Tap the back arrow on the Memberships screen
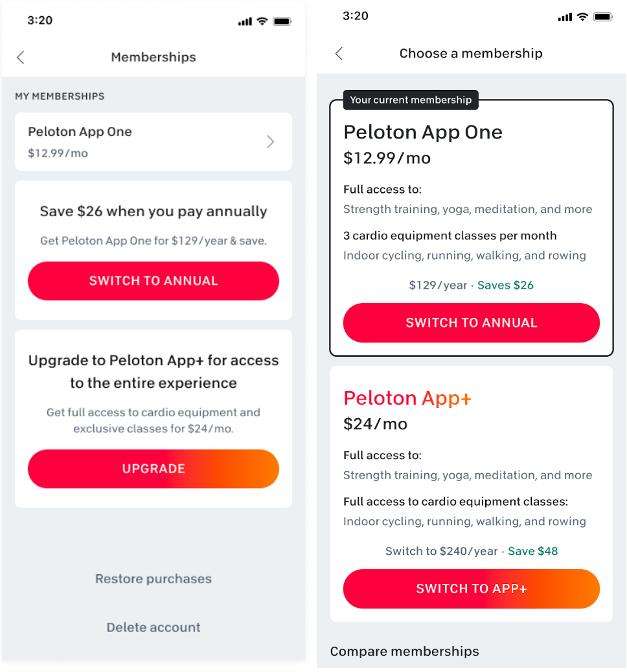 click(21, 57)
